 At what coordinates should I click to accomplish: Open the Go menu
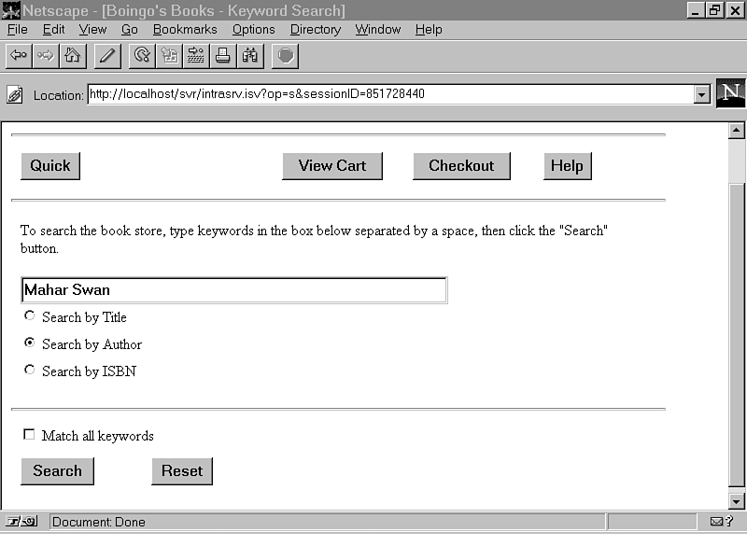click(x=129, y=30)
